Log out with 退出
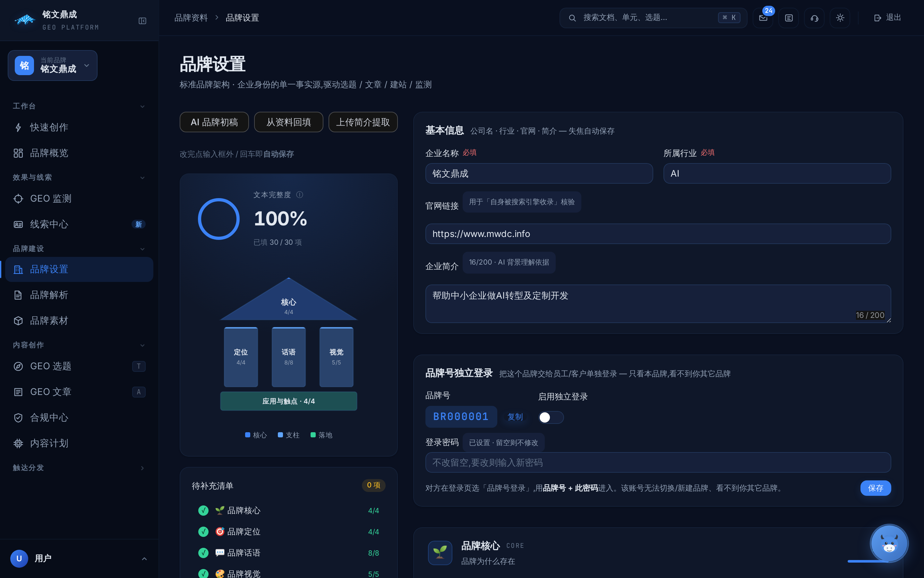Screen dimensions: 924x578 [x=887, y=18]
